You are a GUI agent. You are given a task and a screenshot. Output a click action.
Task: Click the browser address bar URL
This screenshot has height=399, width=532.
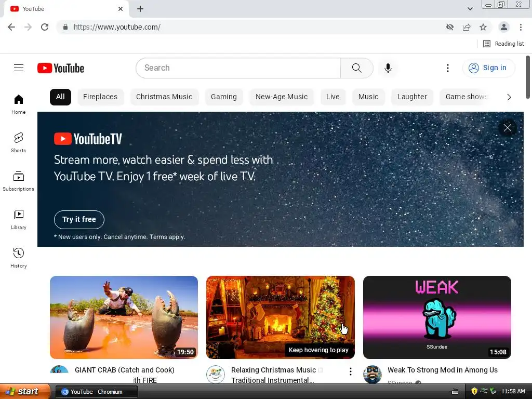click(117, 27)
